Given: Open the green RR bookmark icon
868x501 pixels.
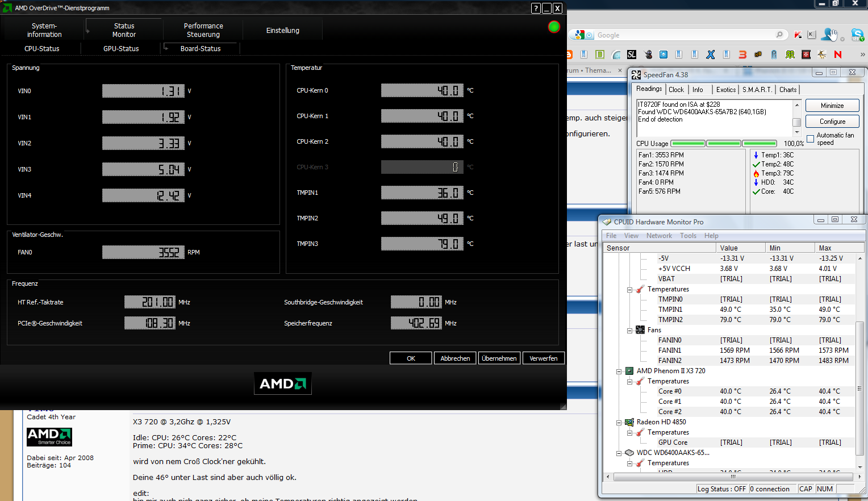Looking at the screenshot, I should coord(790,55).
